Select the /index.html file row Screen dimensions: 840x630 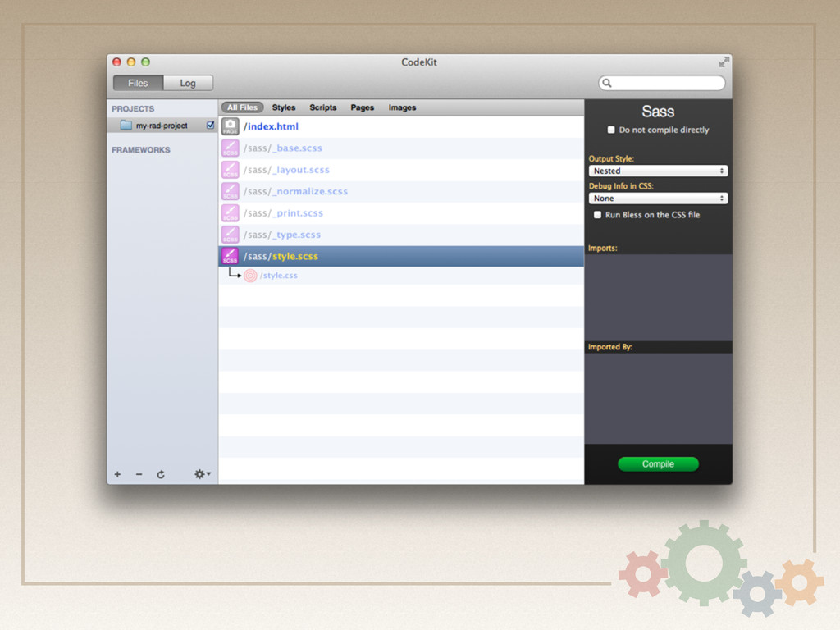pyautogui.click(x=401, y=126)
